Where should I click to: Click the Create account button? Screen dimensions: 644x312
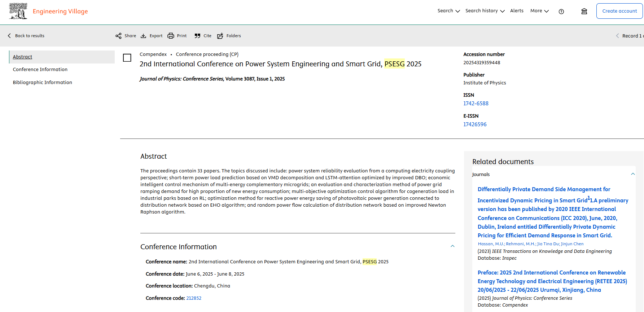[619, 11]
